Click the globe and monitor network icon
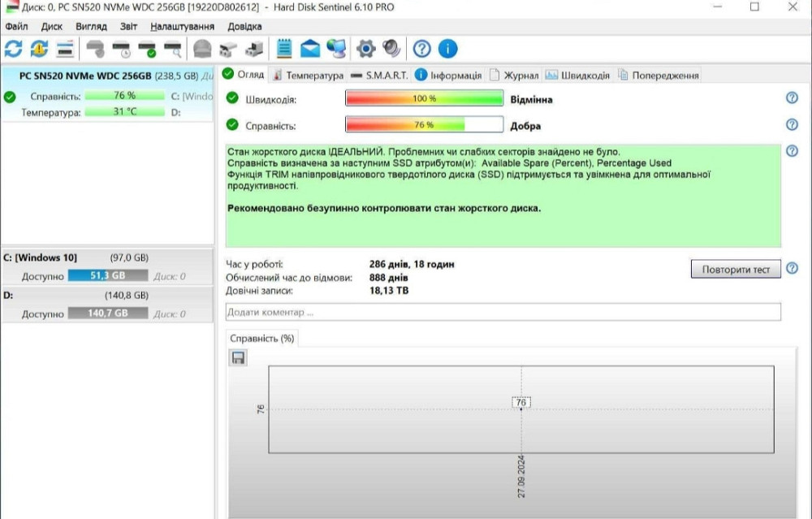 click(336, 49)
